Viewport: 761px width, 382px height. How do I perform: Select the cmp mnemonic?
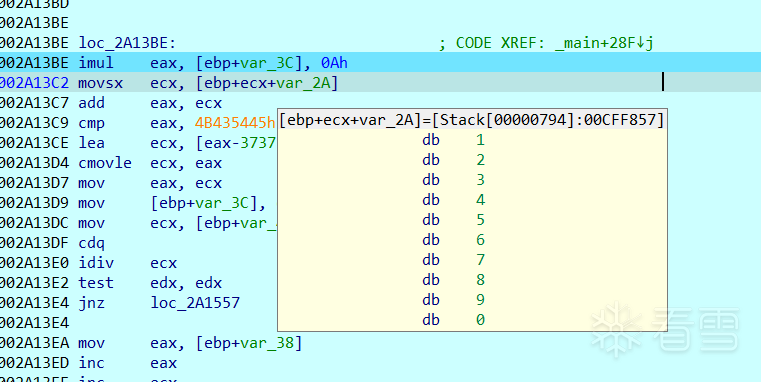click(x=91, y=123)
